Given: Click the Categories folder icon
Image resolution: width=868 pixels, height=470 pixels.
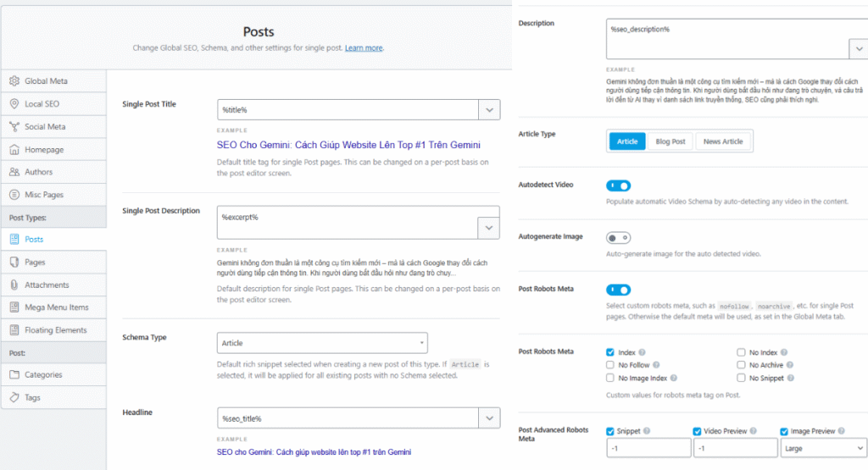Looking at the screenshot, I should [14, 375].
